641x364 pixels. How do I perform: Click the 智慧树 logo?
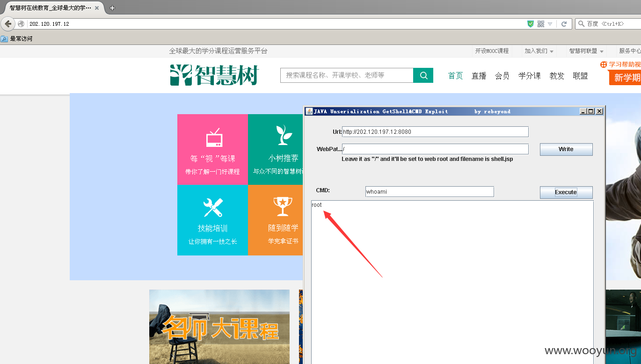point(214,75)
